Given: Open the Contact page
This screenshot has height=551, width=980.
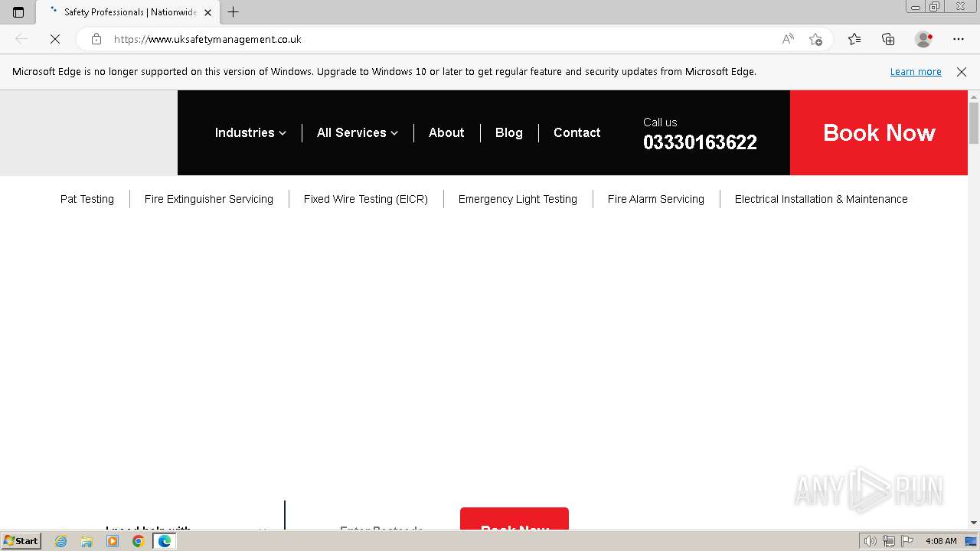Looking at the screenshot, I should coord(577,132).
